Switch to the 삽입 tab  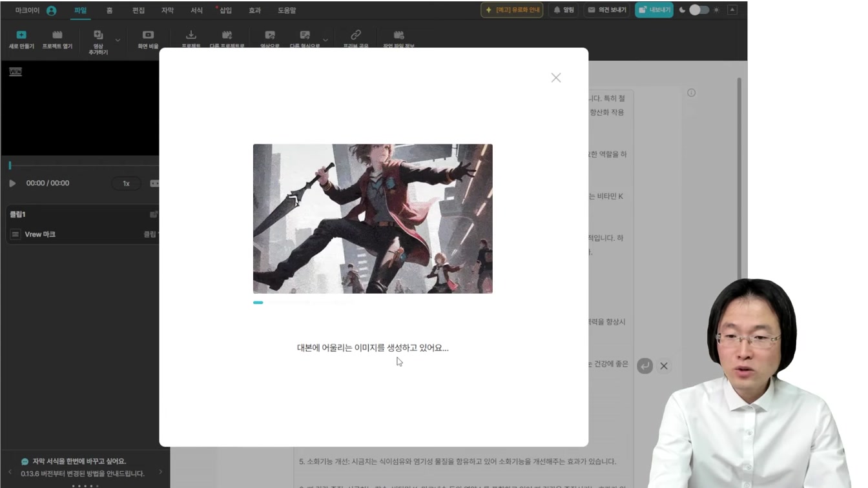[x=225, y=10]
